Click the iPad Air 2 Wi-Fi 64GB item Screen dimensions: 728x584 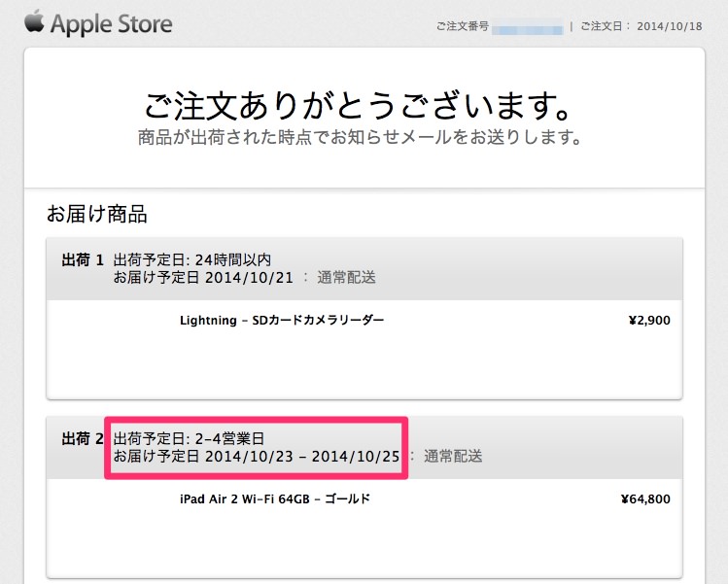click(x=275, y=499)
